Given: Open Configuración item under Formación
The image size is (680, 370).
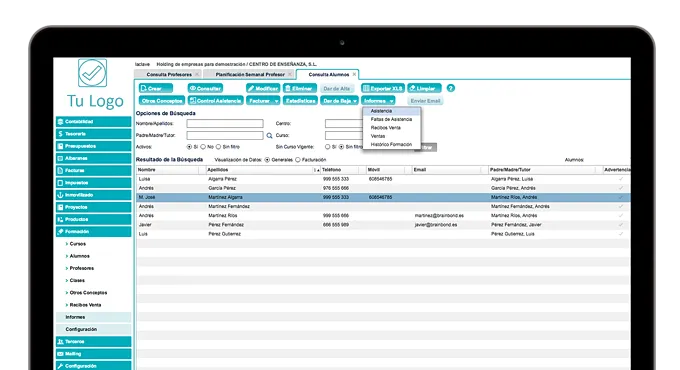Looking at the screenshot, I should coord(94,329).
